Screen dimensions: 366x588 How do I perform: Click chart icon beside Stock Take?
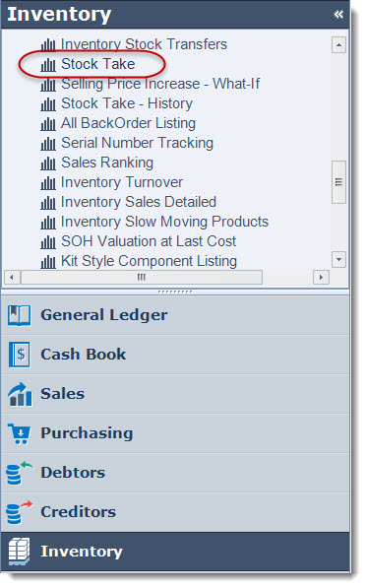[48, 65]
